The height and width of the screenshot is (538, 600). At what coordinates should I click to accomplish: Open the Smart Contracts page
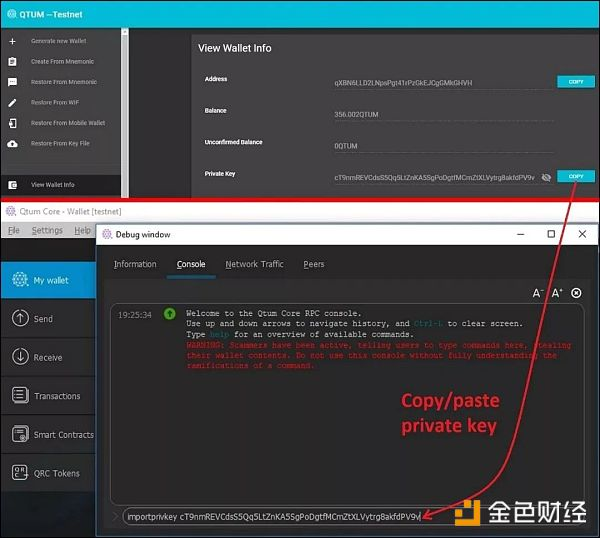coord(48,434)
